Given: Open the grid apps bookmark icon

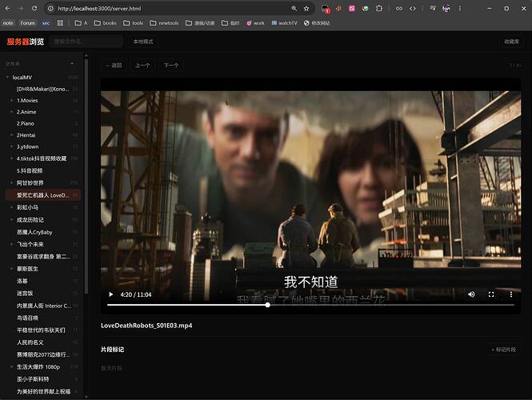Looking at the screenshot, I should coord(60,22).
